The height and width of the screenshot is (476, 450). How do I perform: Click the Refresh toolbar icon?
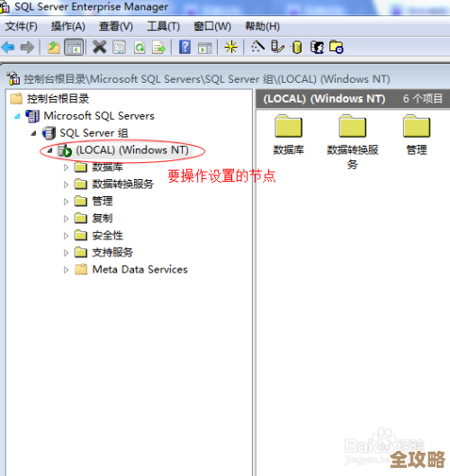(x=139, y=48)
